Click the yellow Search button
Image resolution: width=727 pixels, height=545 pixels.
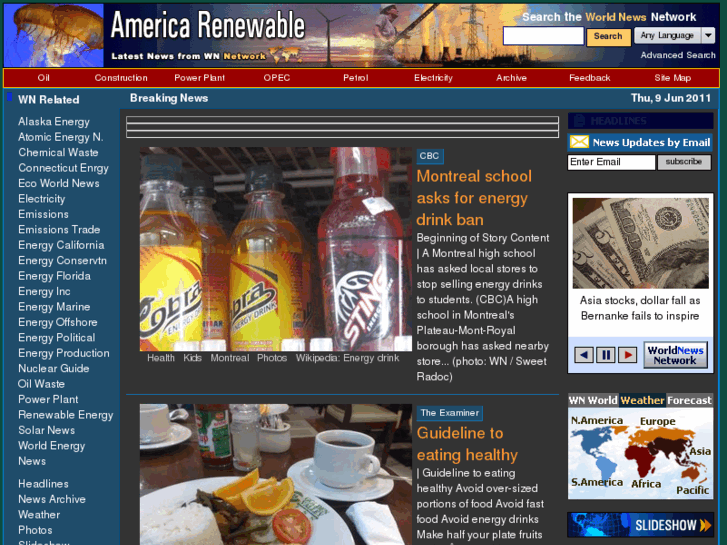[x=608, y=37]
